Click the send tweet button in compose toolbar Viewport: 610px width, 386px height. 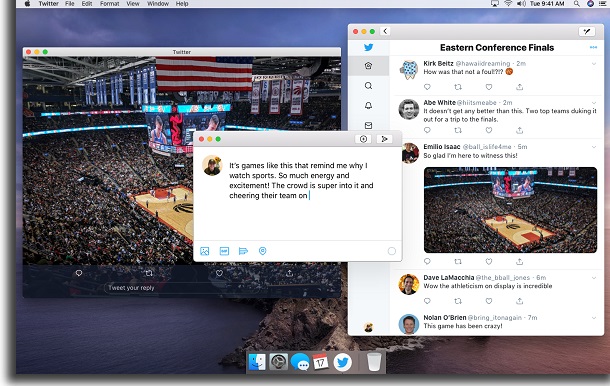tap(384, 139)
